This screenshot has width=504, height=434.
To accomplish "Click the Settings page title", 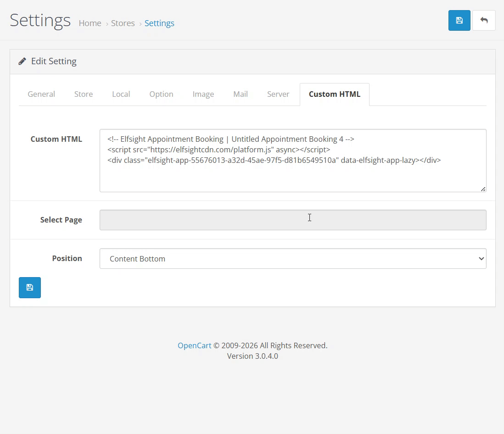I will [40, 20].
